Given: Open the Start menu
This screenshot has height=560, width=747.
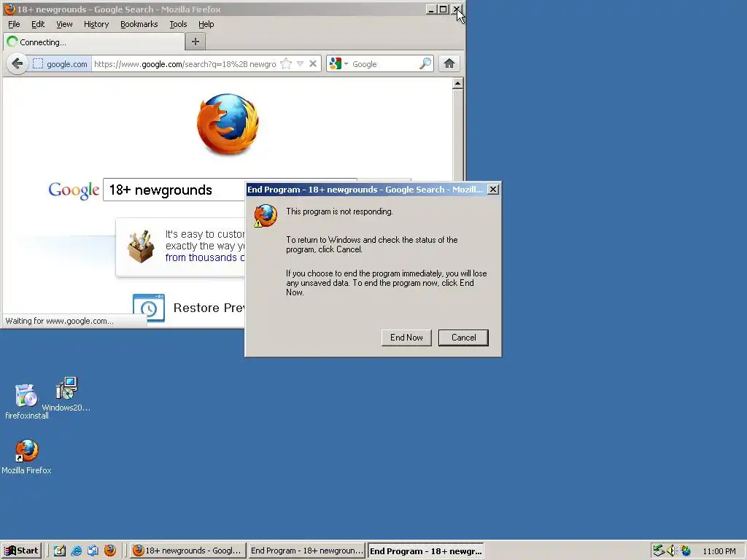Looking at the screenshot, I should click(x=22, y=551).
